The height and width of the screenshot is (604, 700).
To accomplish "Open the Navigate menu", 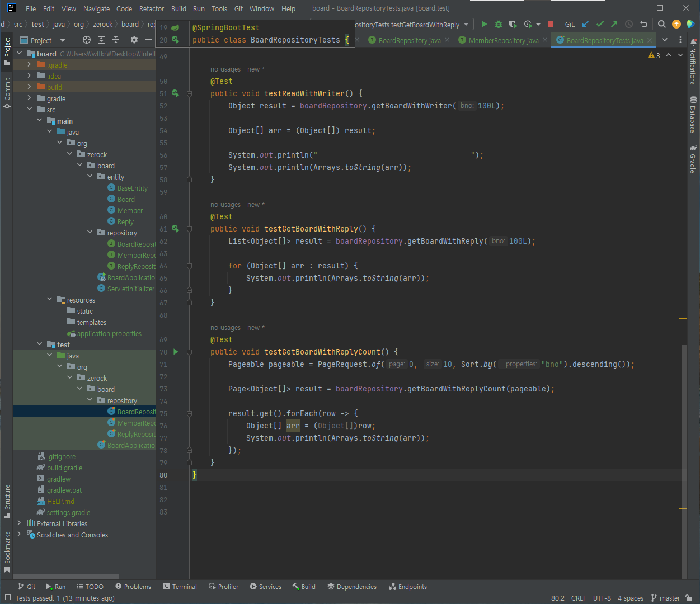I will pyautogui.click(x=97, y=8).
